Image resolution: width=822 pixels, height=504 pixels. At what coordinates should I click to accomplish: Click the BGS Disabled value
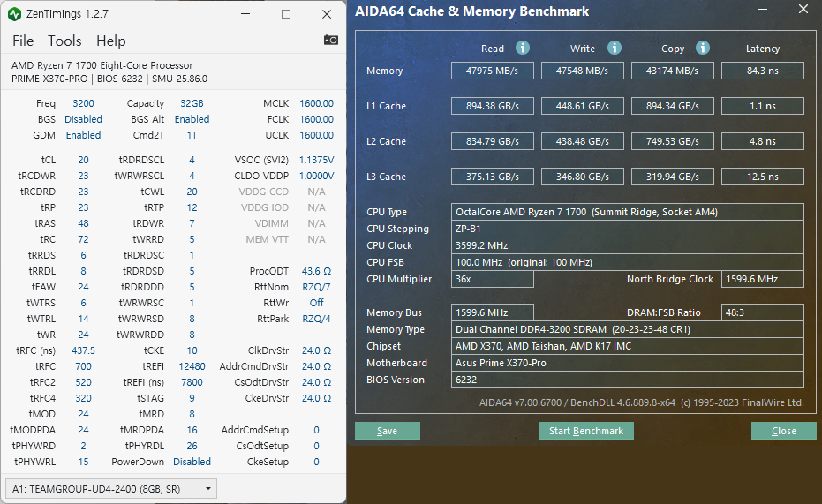click(83, 119)
